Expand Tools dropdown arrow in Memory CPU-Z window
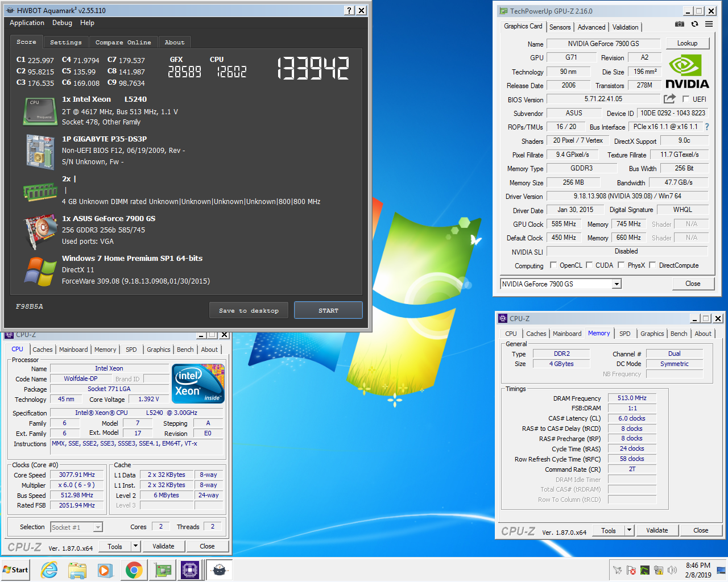 (x=629, y=530)
